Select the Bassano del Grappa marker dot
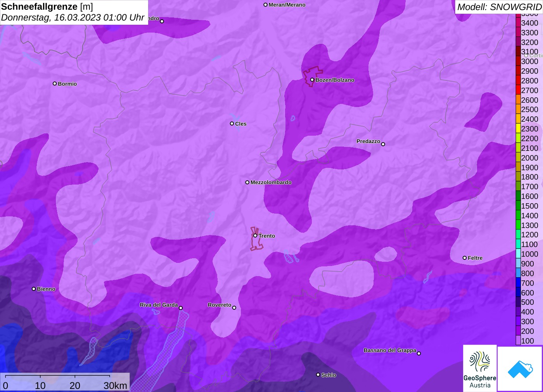The image size is (543, 392). click(x=419, y=353)
